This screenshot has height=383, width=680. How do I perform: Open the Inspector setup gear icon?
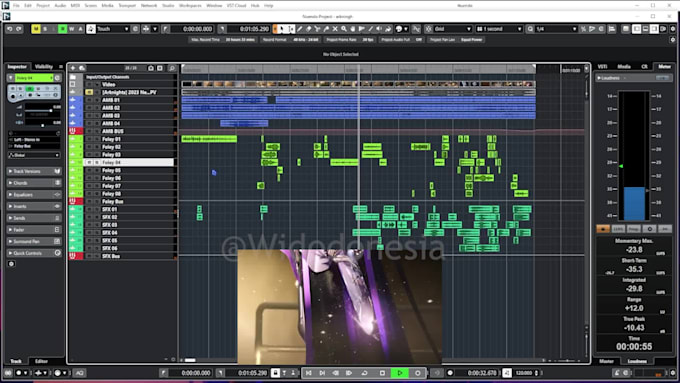click(x=12, y=264)
